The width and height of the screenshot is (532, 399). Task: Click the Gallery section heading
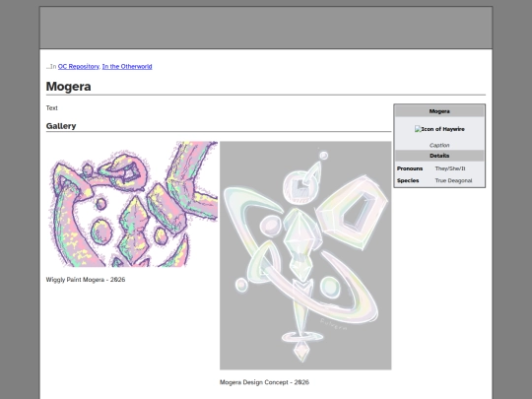click(61, 126)
